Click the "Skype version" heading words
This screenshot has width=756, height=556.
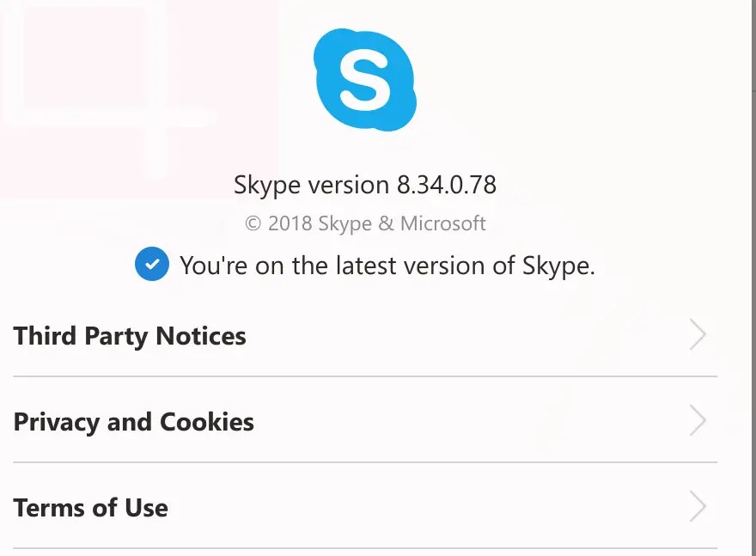(311, 185)
